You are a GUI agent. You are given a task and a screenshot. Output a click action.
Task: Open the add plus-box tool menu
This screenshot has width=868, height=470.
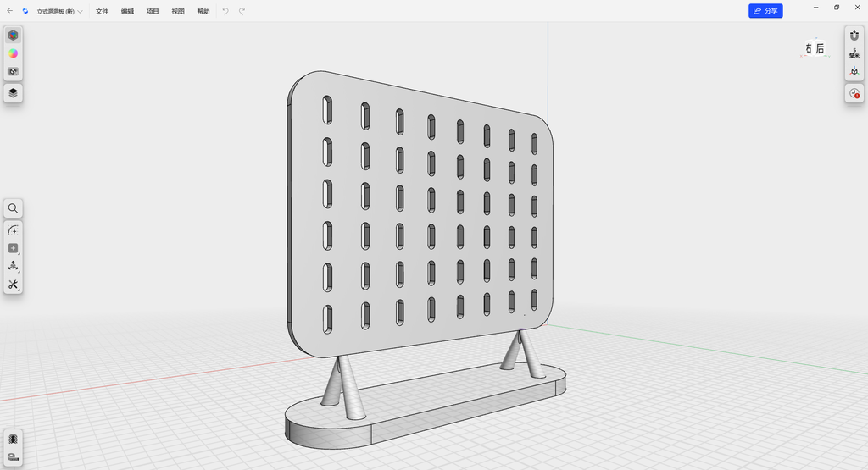coord(14,248)
